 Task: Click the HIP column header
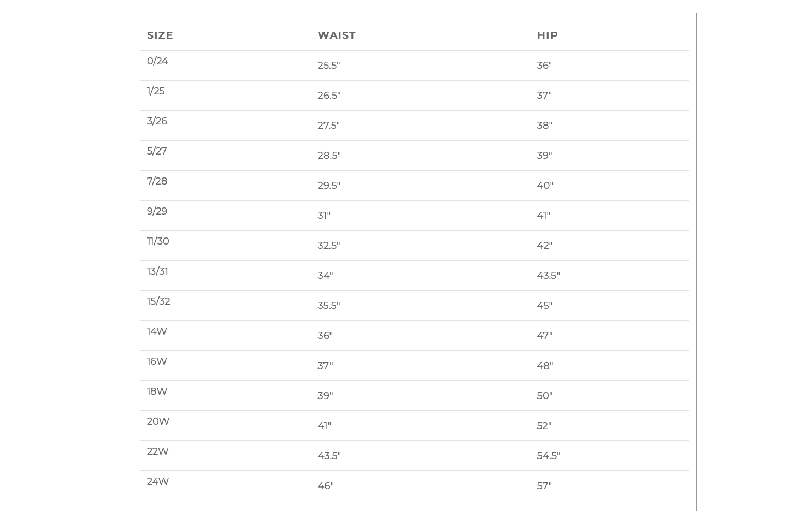(547, 35)
